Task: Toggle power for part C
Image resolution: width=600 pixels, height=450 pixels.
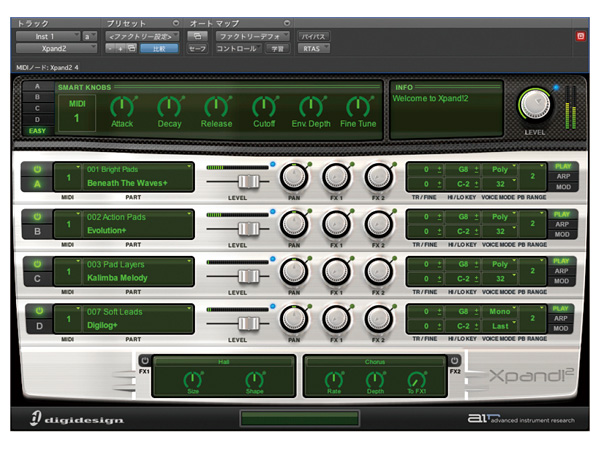Action: pos(37,264)
